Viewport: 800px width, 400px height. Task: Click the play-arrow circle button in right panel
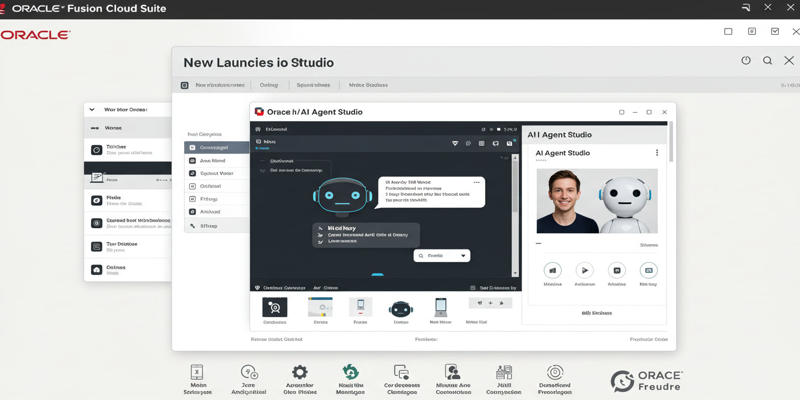pyautogui.click(x=584, y=270)
